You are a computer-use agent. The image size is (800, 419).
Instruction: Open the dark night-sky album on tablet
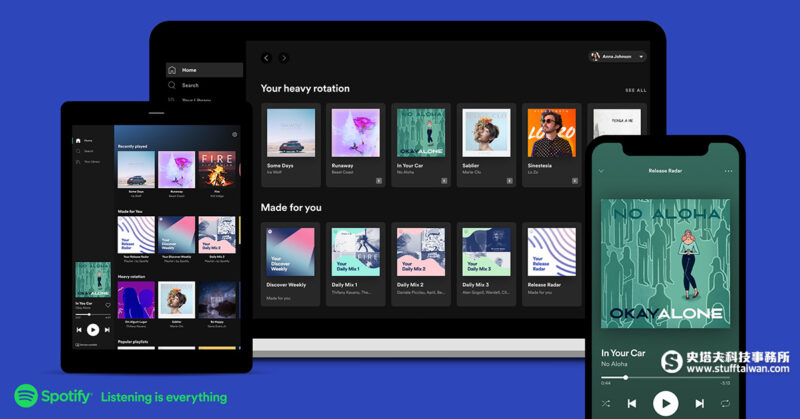(x=217, y=300)
